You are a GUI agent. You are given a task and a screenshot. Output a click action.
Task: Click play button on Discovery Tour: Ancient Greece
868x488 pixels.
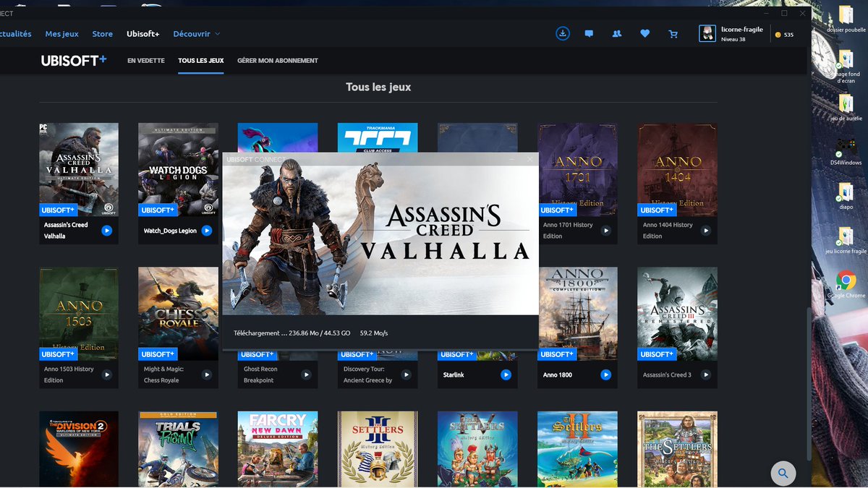[406, 374]
